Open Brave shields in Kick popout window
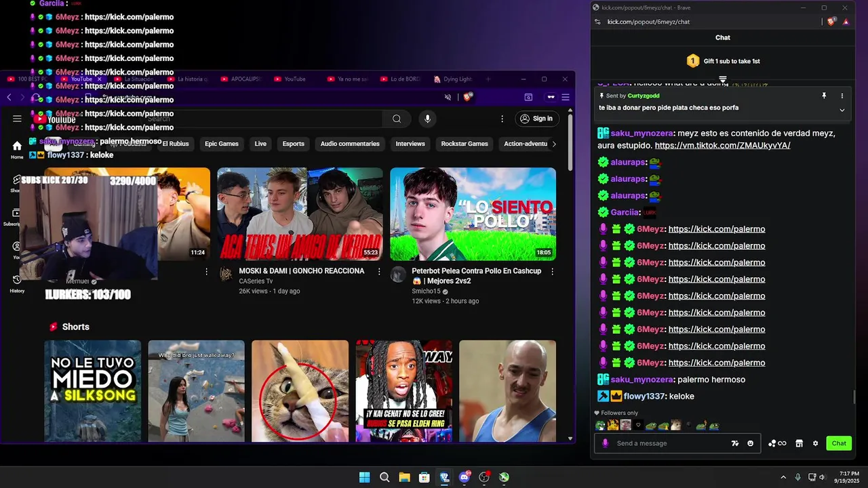The image size is (868, 488). click(831, 22)
